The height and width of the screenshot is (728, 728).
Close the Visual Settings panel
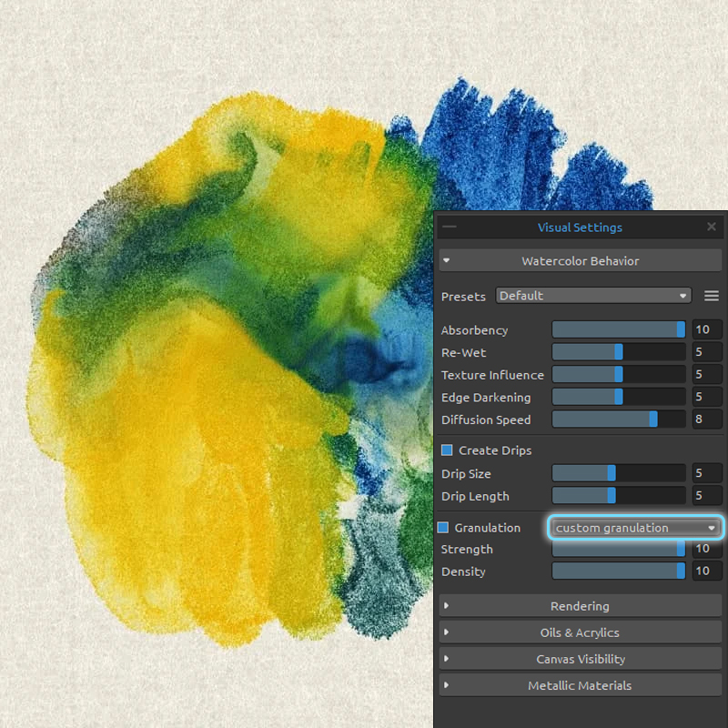(712, 227)
